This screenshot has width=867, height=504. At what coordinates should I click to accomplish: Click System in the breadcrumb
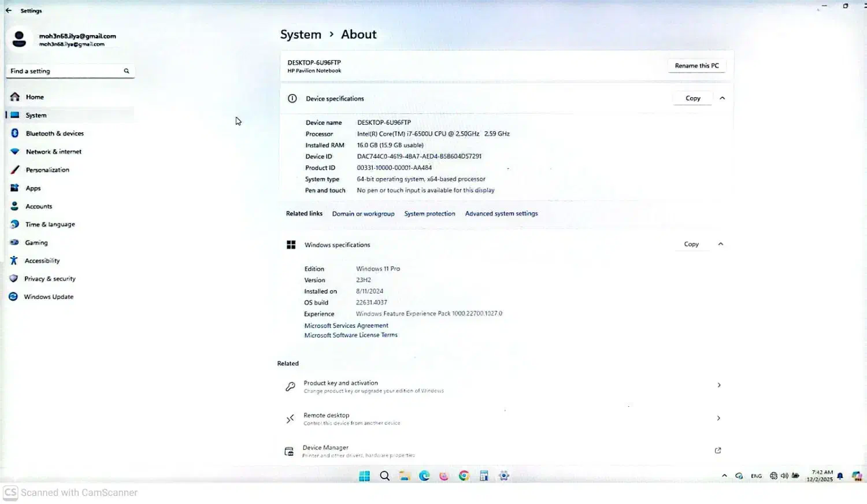[x=301, y=35]
